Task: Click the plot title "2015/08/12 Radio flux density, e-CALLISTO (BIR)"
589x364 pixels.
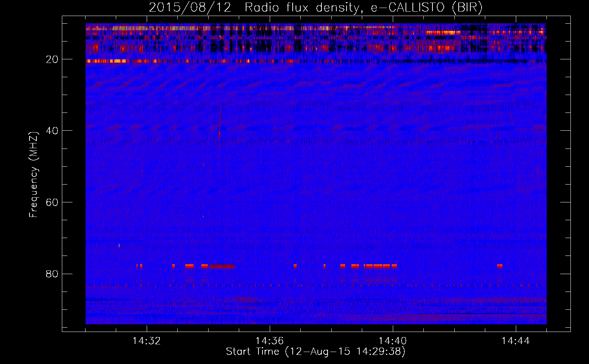Action: (316, 7)
